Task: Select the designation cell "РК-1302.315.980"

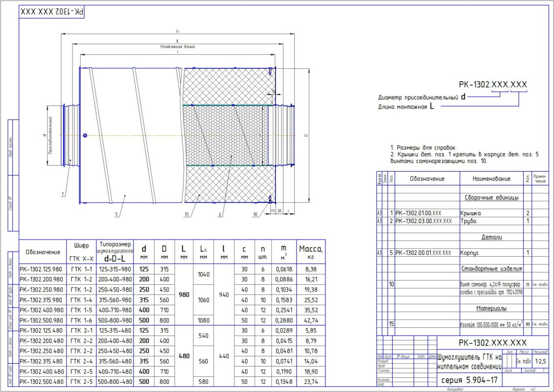Action: pyautogui.click(x=41, y=300)
